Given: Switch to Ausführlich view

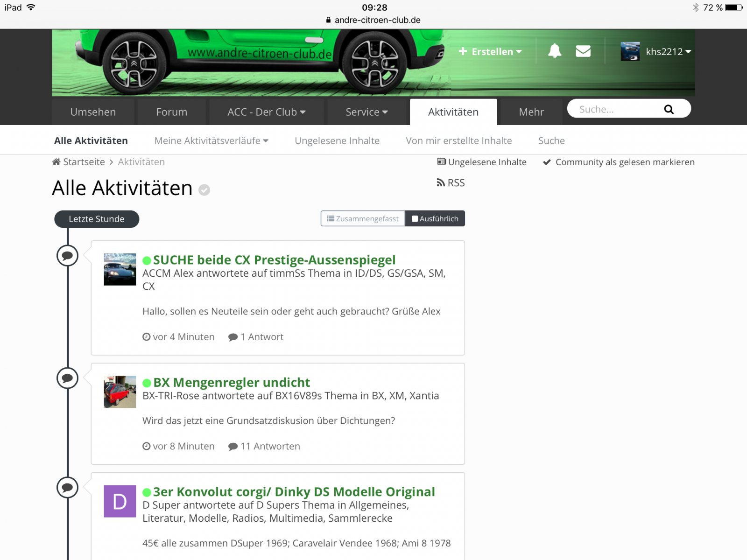Looking at the screenshot, I should pos(435,218).
